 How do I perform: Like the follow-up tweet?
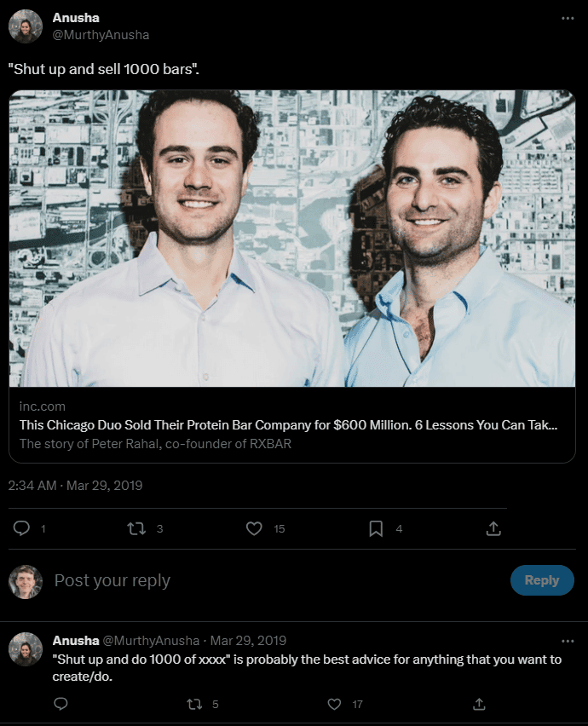pyautogui.click(x=334, y=704)
